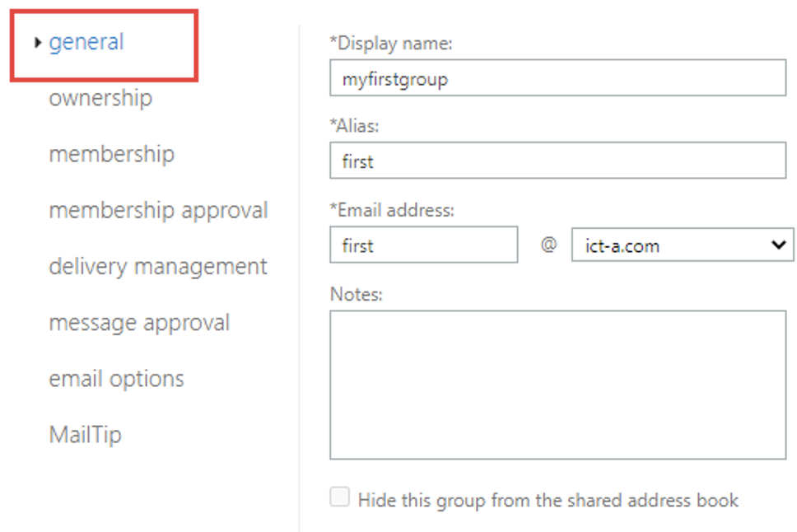Screen dimensions: 797x532
Task: Open delivery management settings
Action: click(158, 266)
